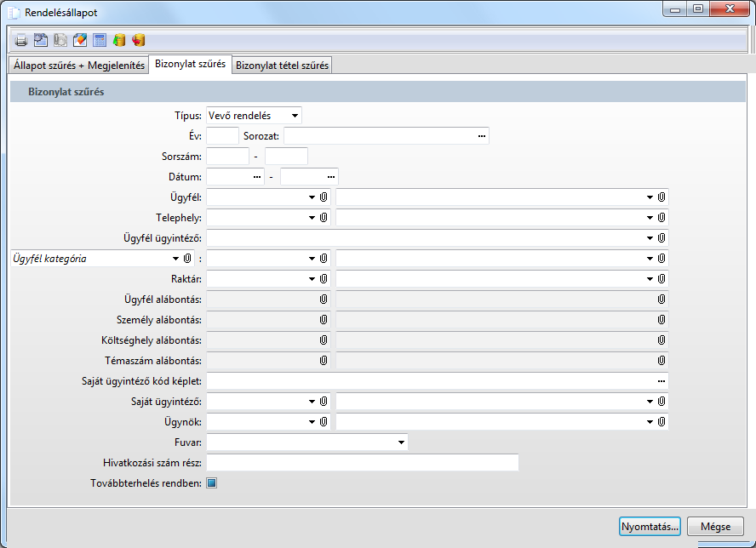Expand the Ügyfél ügyintéző dropdown arrow
The image size is (756, 548).
(650, 238)
